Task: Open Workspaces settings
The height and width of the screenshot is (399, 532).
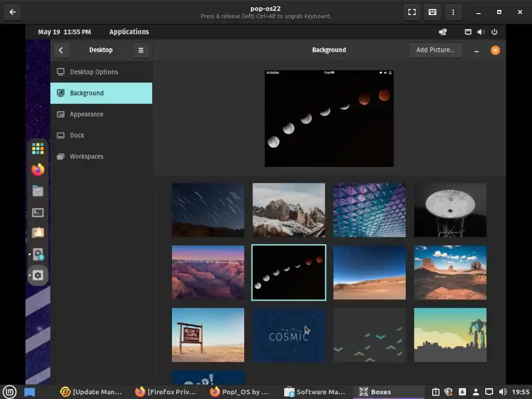Action: tap(101, 156)
